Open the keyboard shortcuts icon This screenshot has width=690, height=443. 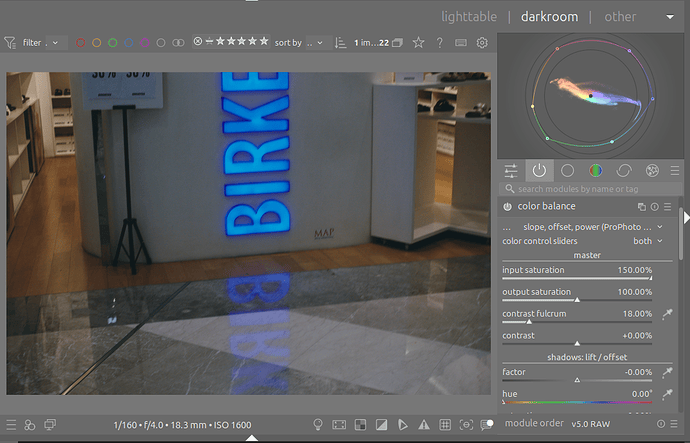tap(461, 43)
